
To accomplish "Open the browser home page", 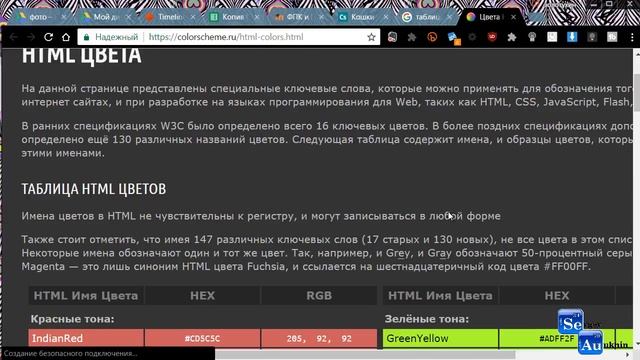I will click(x=66, y=37).
